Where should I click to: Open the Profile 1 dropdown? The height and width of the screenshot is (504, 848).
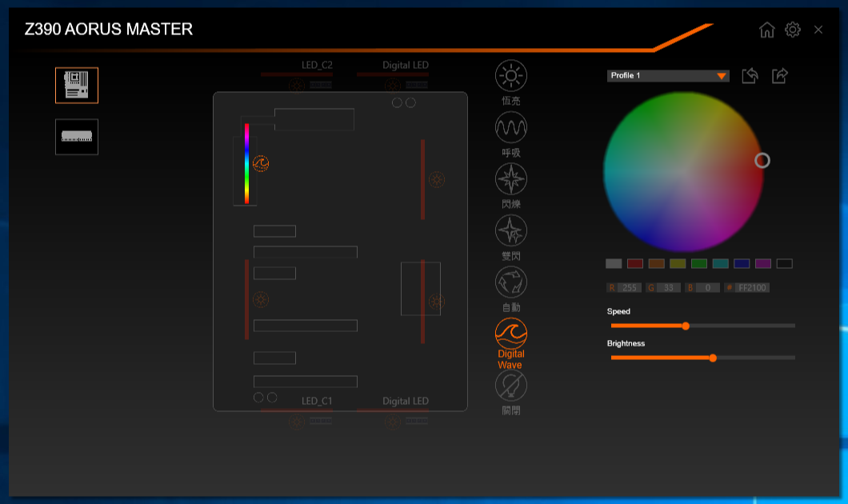coord(668,76)
